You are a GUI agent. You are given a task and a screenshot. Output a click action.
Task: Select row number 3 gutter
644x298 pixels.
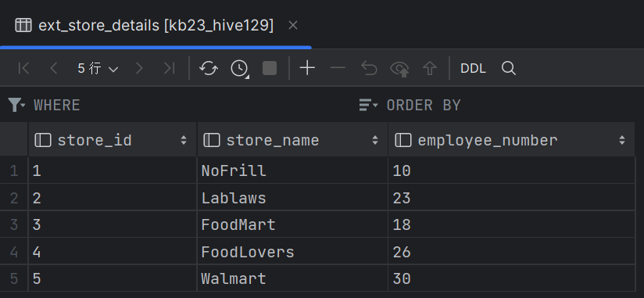pyautogui.click(x=14, y=224)
